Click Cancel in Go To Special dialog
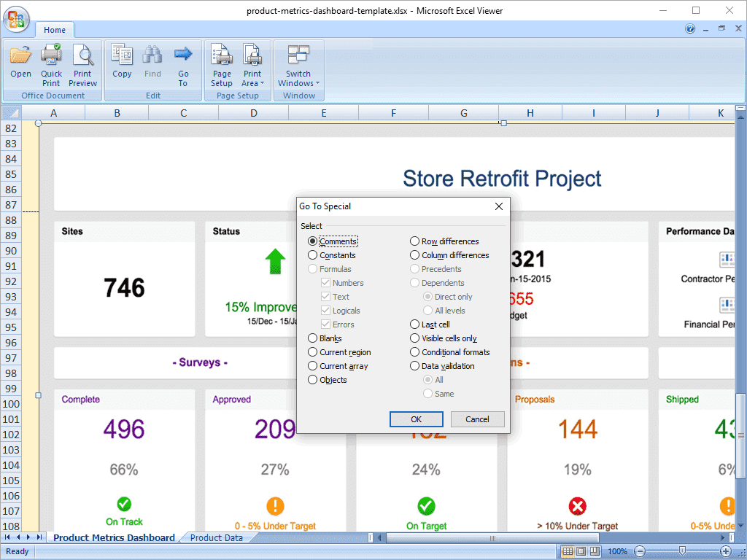 pos(477,419)
